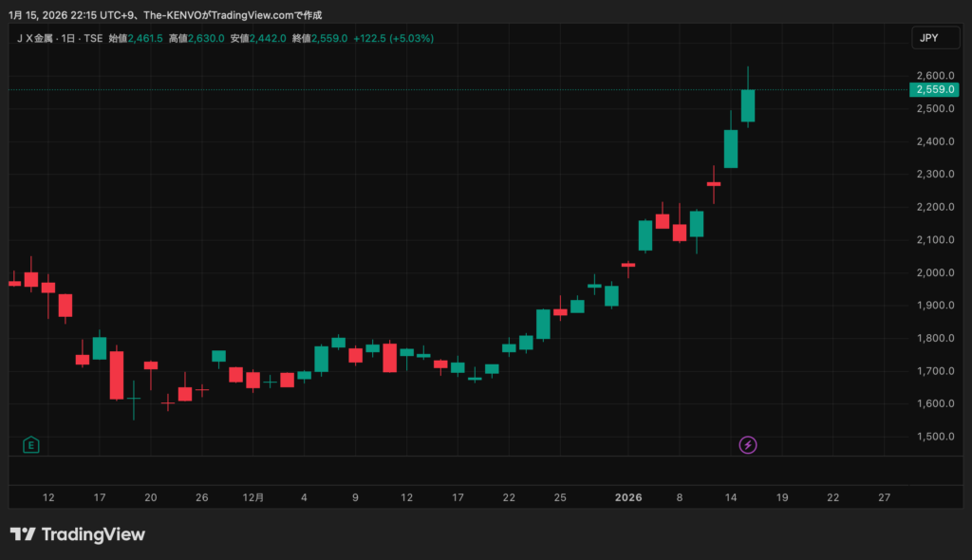Click the 2,600.0 price axis label
This screenshot has width=972, height=560.
935,76
